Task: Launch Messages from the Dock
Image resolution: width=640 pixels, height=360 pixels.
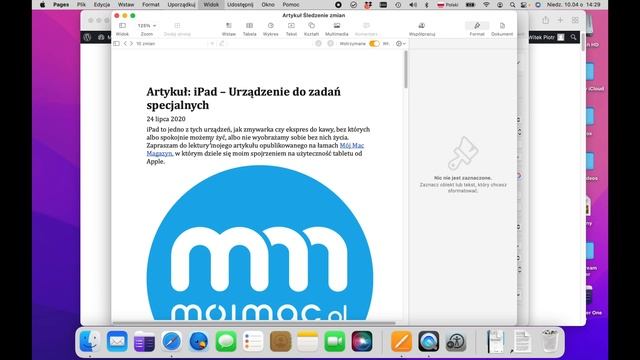Action: tap(226, 341)
